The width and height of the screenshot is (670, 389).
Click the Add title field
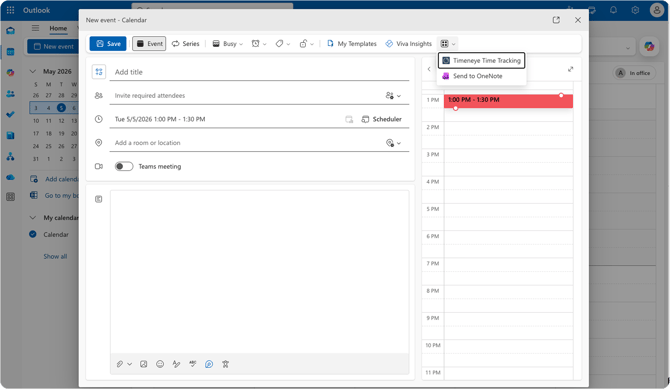coord(259,72)
